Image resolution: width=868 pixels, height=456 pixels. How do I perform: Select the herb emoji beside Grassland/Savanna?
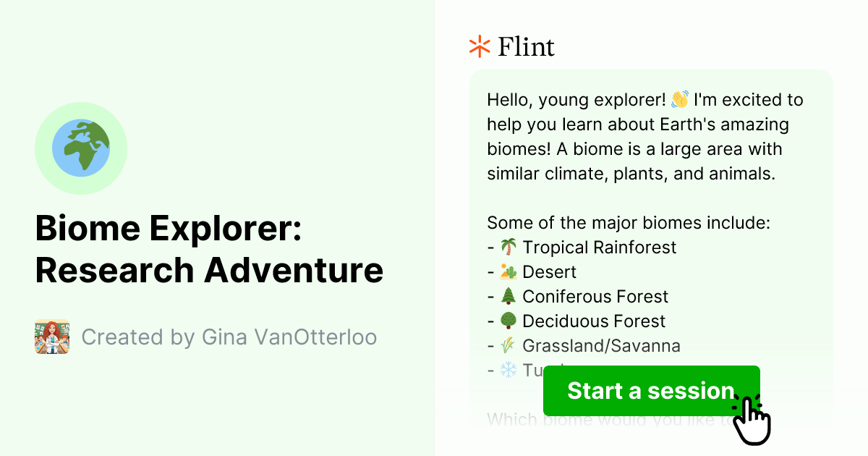tap(508, 345)
